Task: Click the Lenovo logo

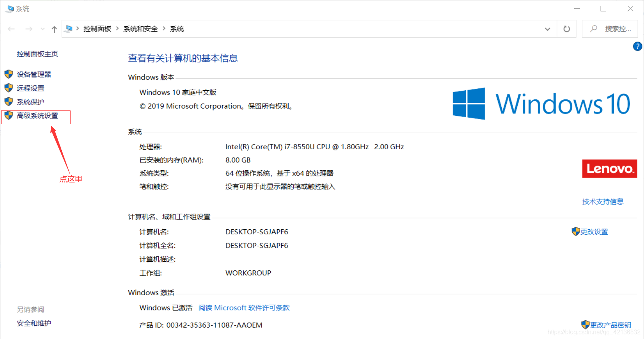Action: tap(609, 168)
